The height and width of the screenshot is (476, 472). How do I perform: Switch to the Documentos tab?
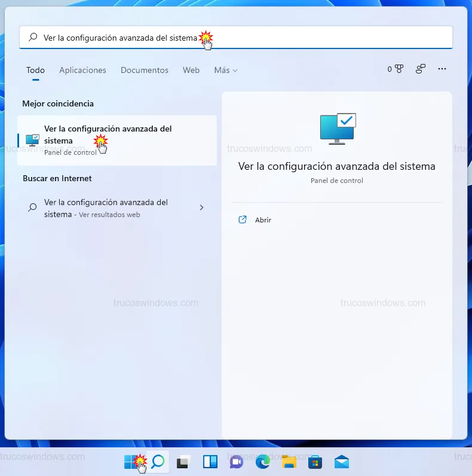[x=145, y=70]
